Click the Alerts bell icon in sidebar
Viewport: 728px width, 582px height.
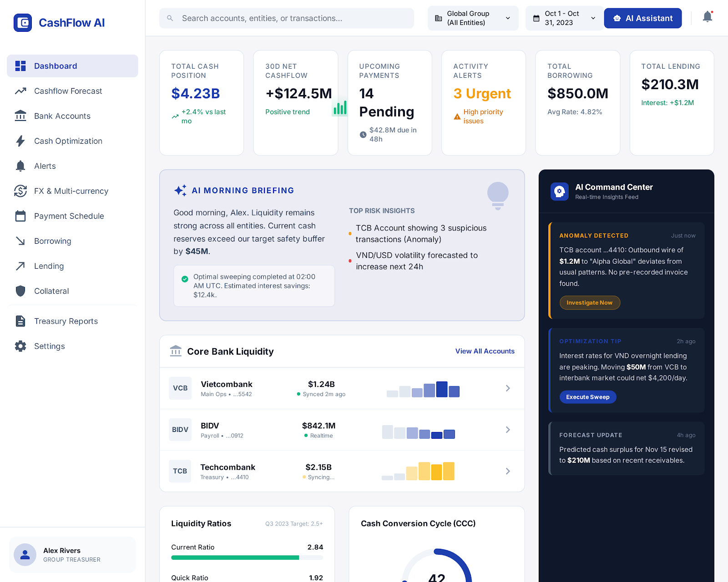[x=20, y=166]
